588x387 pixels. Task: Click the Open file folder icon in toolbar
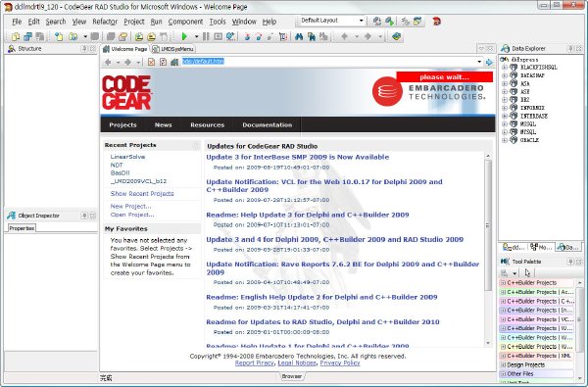tap(73, 36)
